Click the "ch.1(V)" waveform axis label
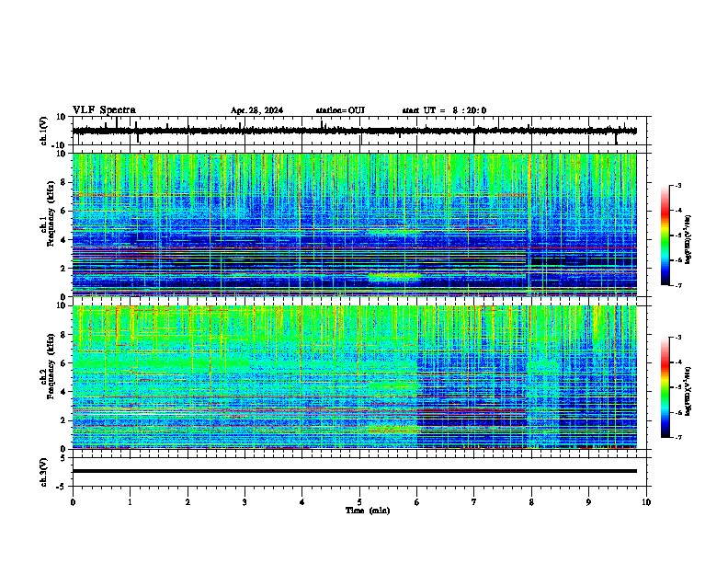This screenshot has width=728, height=563. (x=44, y=131)
